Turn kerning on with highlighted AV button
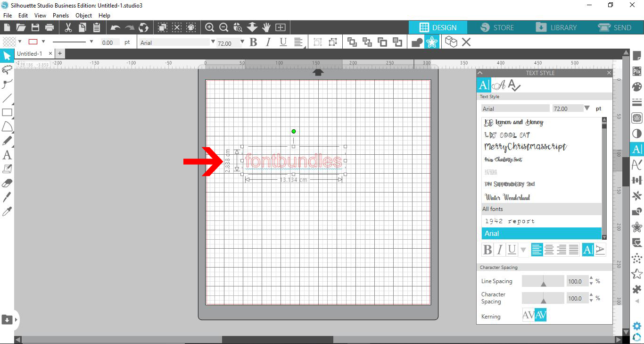This screenshot has height=344, width=644. coord(541,315)
